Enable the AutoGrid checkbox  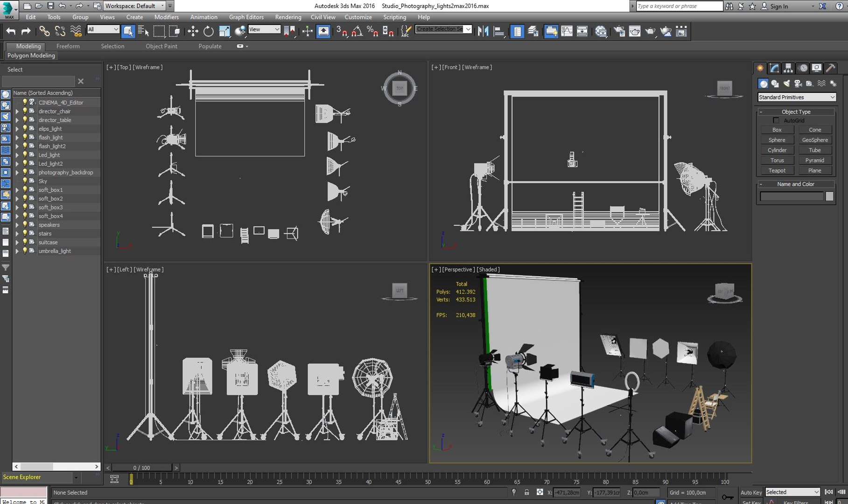click(776, 120)
